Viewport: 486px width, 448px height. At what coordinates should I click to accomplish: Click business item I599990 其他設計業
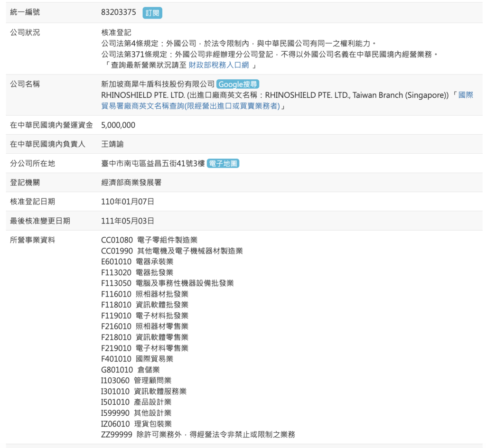(x=136, y=413)
